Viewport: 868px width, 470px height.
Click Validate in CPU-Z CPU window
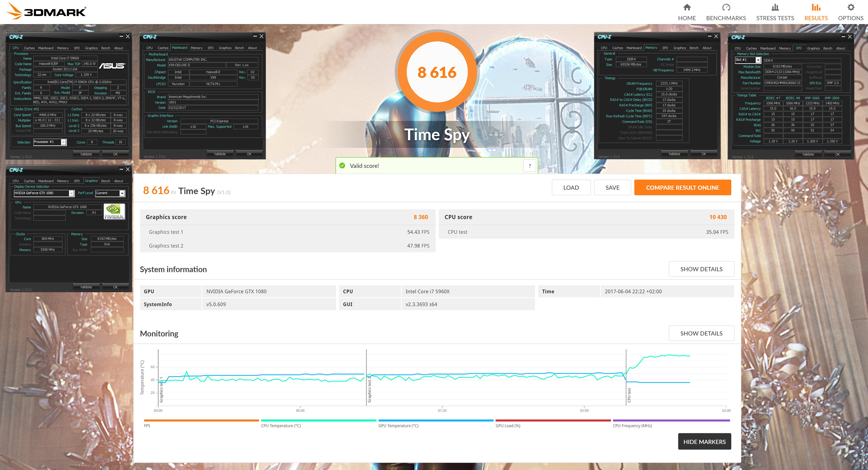(x=86, y=154)
